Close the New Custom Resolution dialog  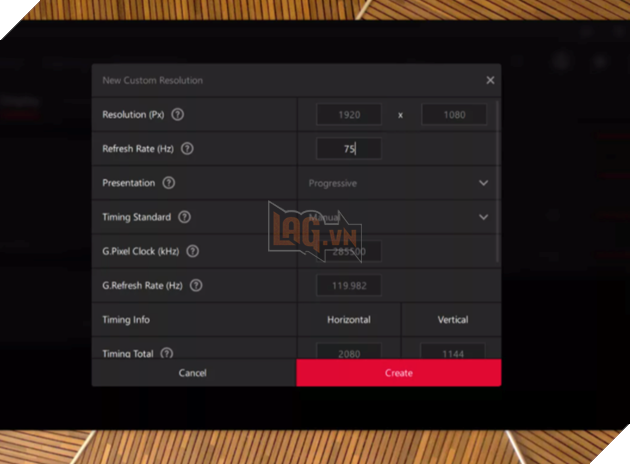click(490, 80)
